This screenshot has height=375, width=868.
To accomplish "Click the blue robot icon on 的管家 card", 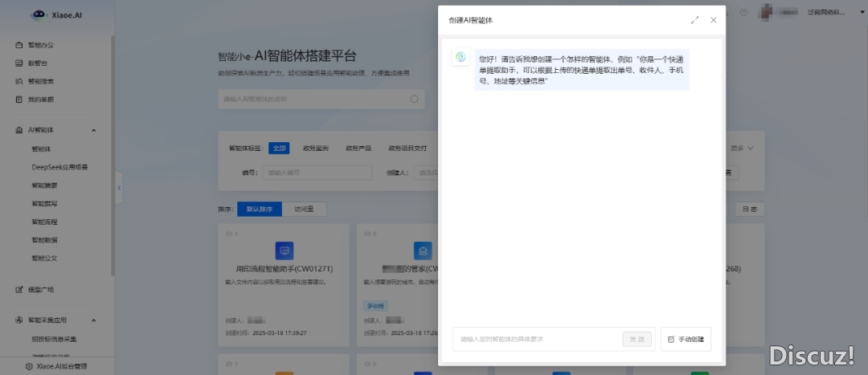I will pos(423,251).
